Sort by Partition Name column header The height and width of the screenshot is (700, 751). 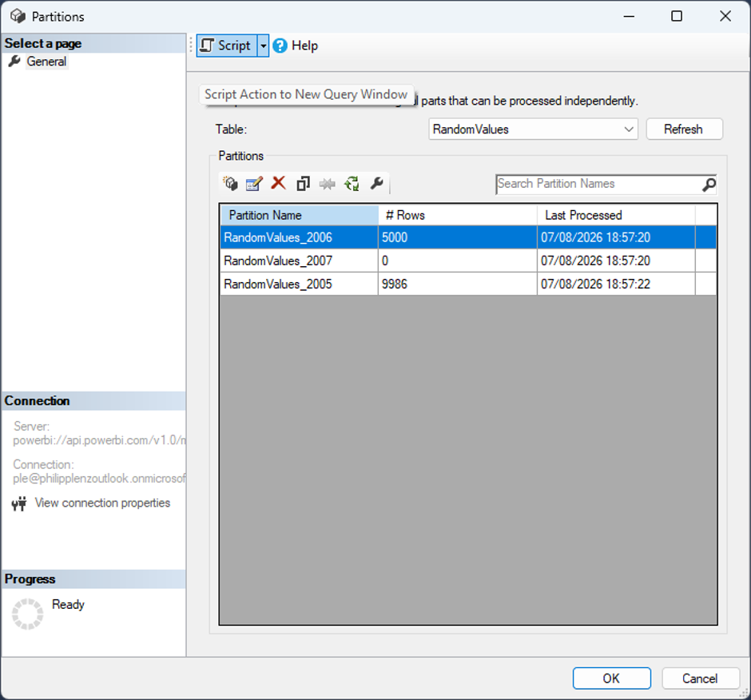(x=300, y=215)
